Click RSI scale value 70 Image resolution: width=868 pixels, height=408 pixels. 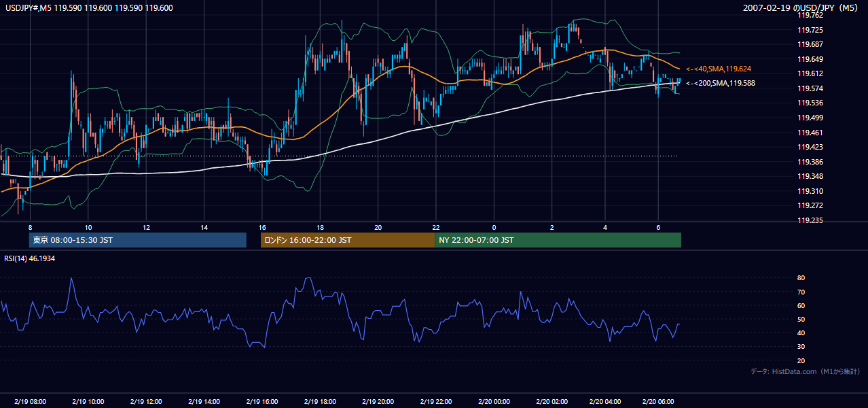pyautogui.click(x=801, y=292)
